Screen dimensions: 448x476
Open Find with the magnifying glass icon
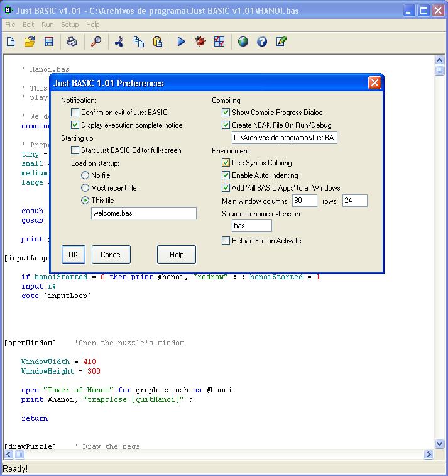(96, 42)
